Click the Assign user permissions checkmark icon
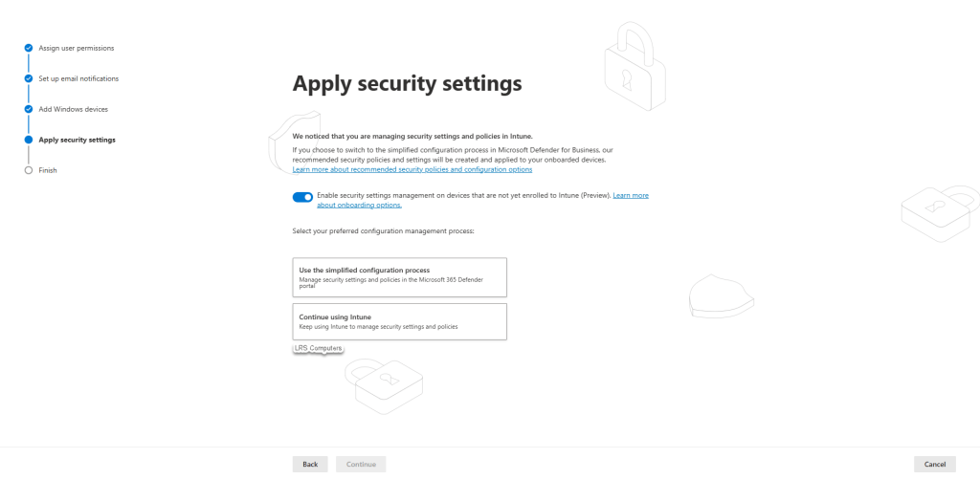Screen dimensions: 980x480 (x=29, y=48)
